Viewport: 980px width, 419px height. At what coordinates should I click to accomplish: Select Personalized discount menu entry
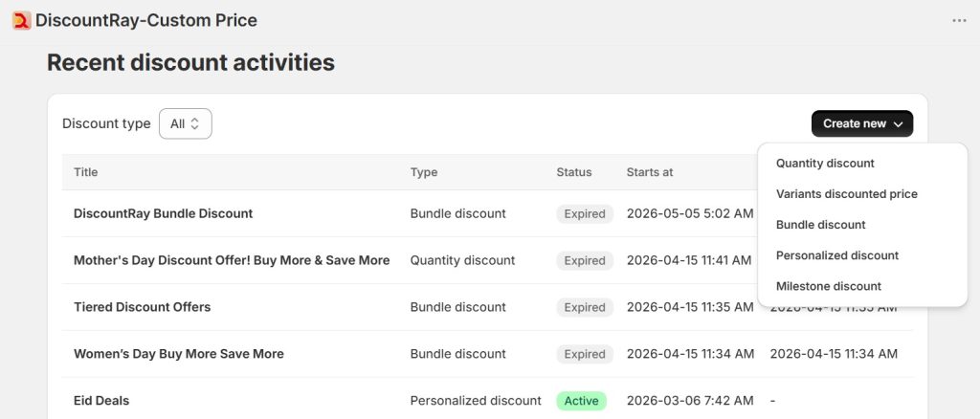836,254
